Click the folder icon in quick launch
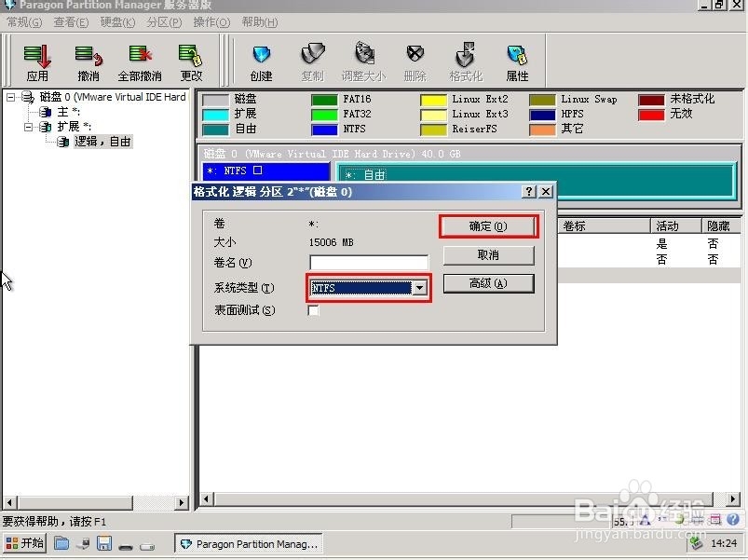This screenshot has height=560, width=748. pos(61,543)
